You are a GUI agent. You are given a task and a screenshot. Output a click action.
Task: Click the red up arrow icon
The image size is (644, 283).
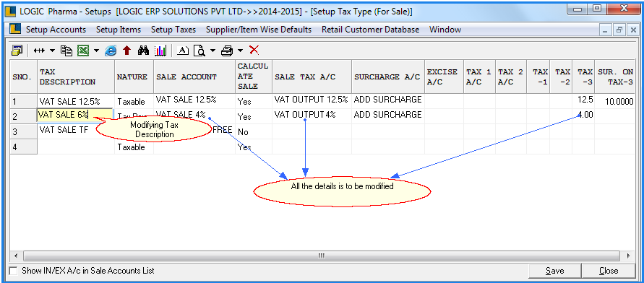coord(127,51)
